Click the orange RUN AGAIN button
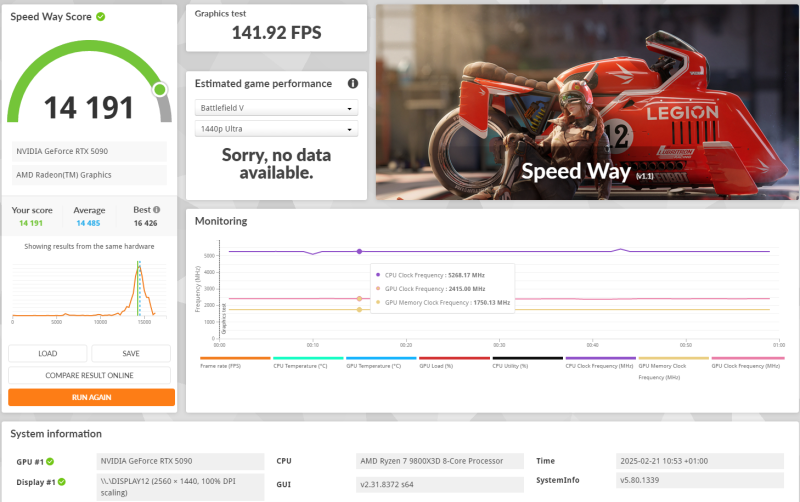Screen dimensions: 800x502 91,397
